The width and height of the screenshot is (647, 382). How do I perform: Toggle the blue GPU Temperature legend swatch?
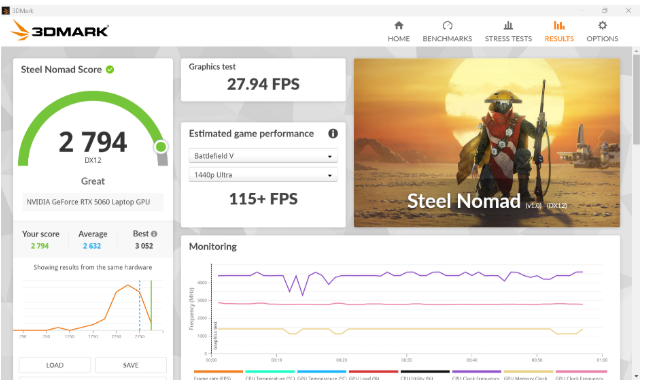(321, 371)
